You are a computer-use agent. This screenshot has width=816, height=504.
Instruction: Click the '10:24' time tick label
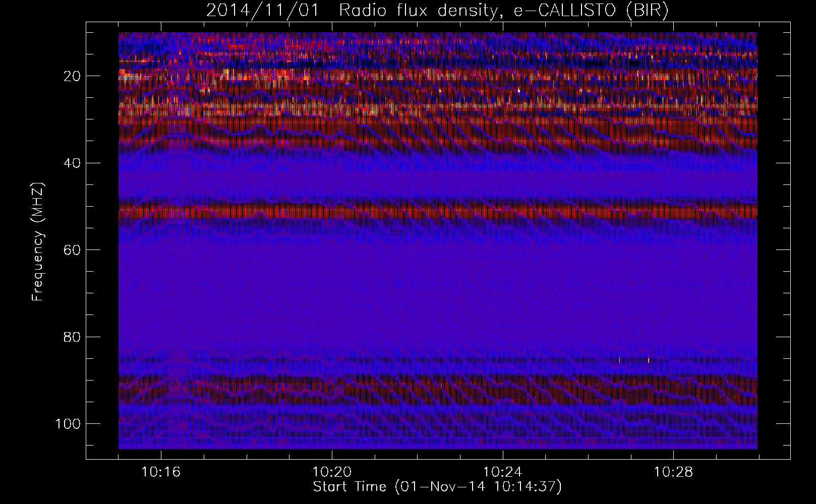[503, 472]
